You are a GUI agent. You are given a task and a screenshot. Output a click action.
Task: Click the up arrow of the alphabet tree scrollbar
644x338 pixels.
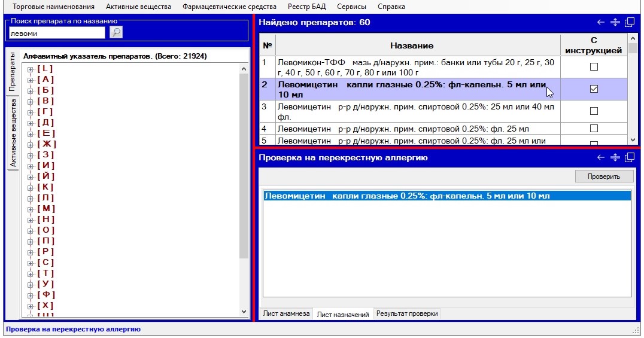[x=244, y=69]
